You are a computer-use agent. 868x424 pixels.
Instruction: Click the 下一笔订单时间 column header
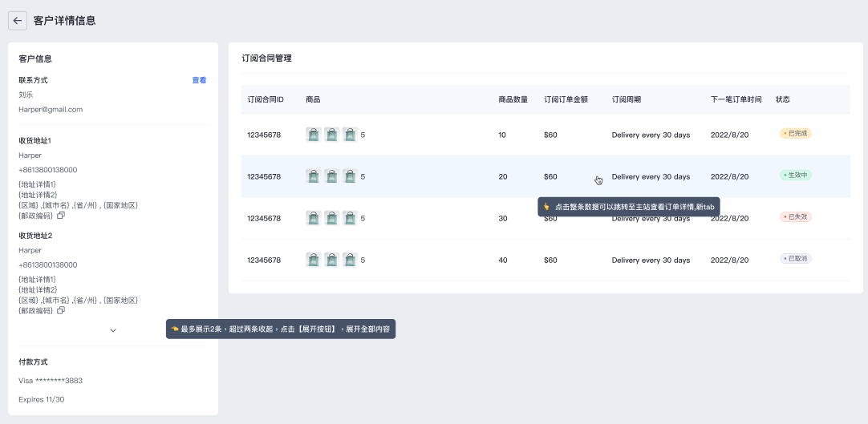(x=736, y=99)
